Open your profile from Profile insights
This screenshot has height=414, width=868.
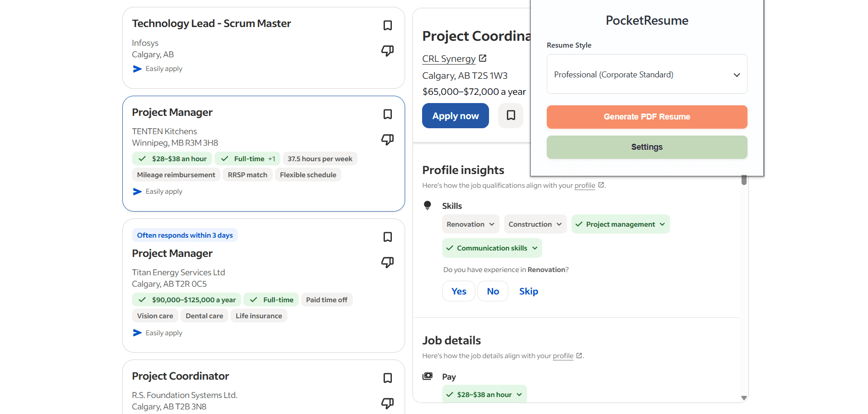point(585,185)
